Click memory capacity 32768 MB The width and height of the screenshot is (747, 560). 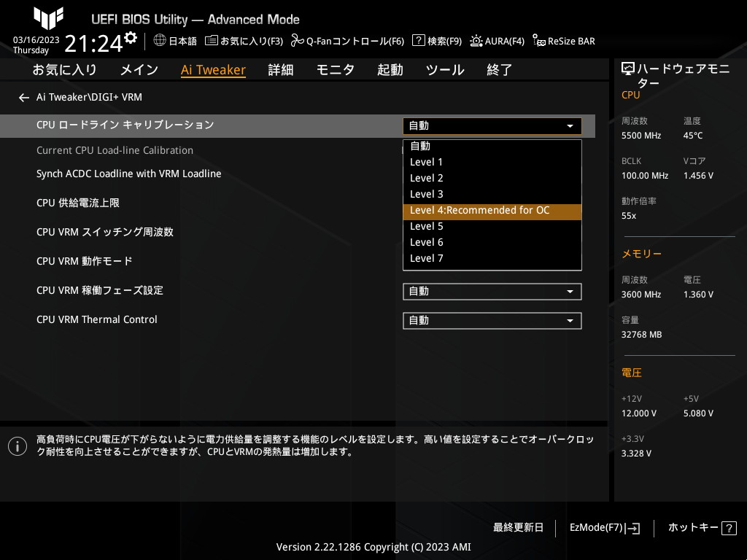coord(641,335)
